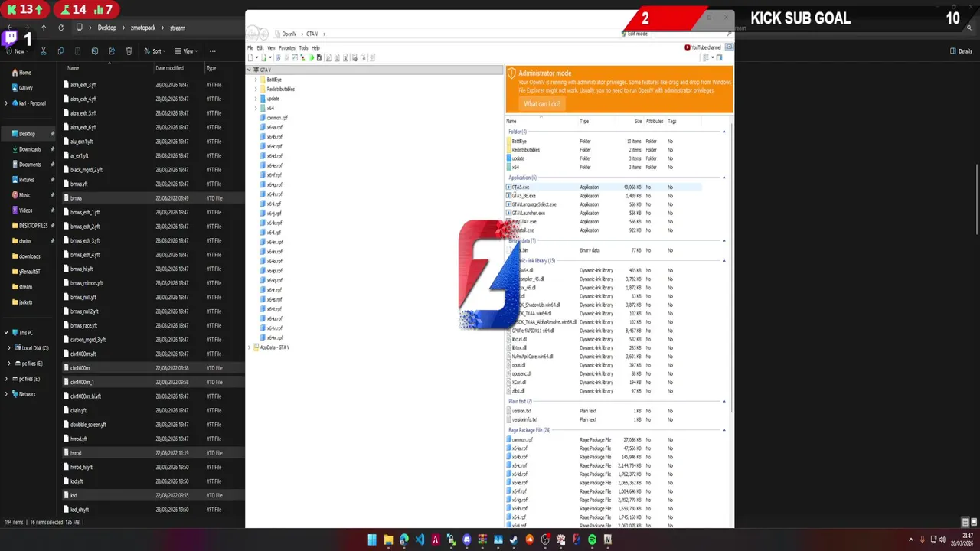
Task: Click the GTA V breadcrumb in OpenIV
Action: tap(312, 34)
